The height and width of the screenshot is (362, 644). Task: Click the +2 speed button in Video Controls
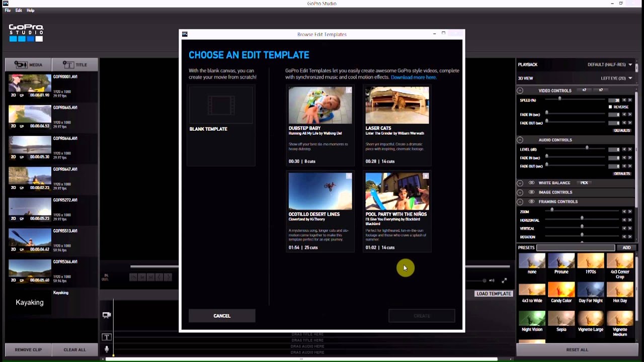[584, 90]
